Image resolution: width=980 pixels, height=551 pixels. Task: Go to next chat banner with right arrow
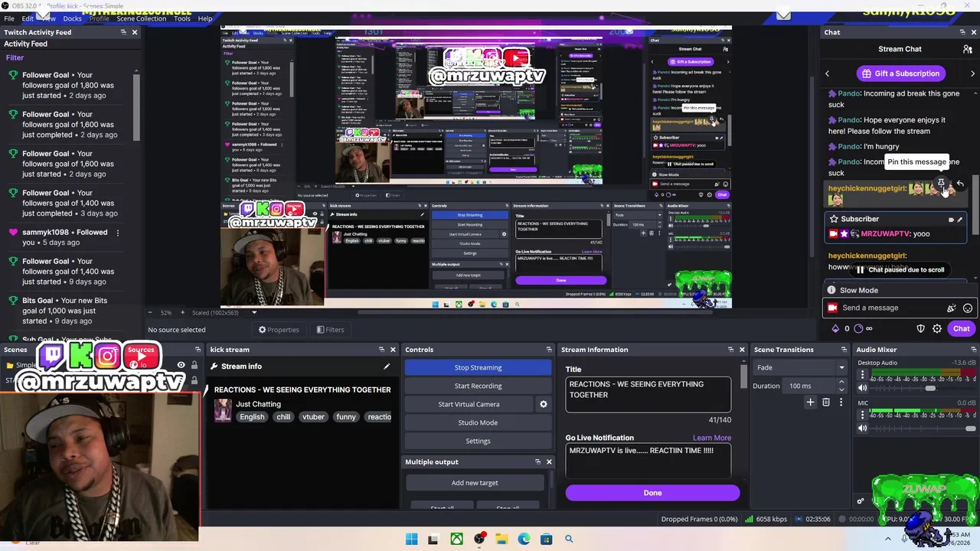972,73
